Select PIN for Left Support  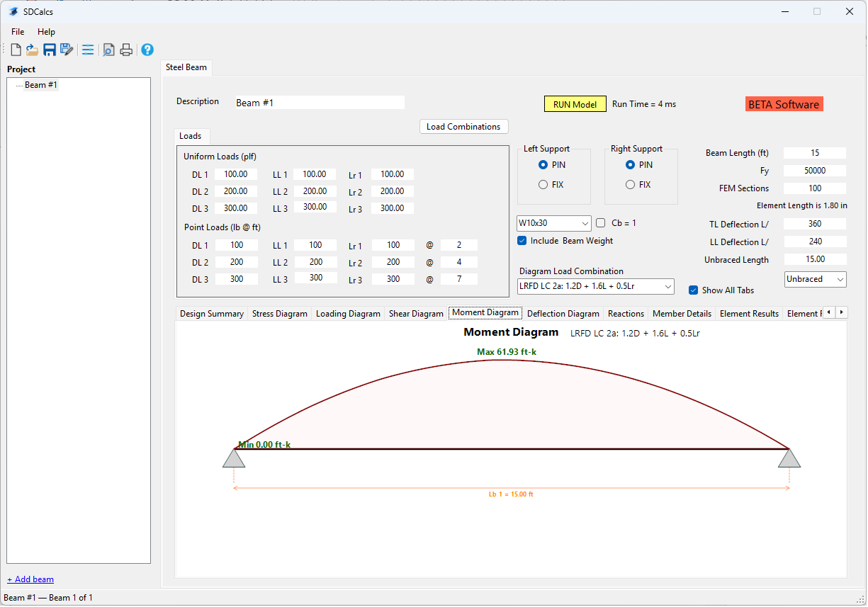click(x=553, y=165)
